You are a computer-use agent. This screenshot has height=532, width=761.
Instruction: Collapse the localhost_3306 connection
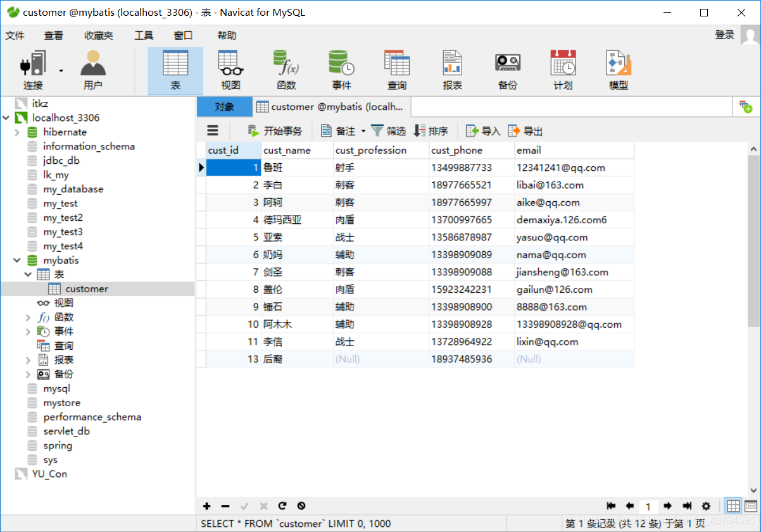[x=6, y=118]
